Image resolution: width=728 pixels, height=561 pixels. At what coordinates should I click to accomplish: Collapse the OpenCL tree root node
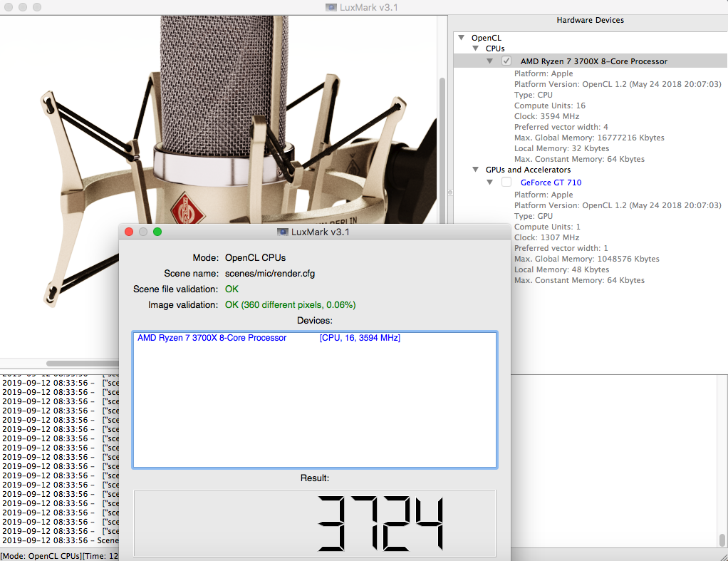[x=462, y=37]
